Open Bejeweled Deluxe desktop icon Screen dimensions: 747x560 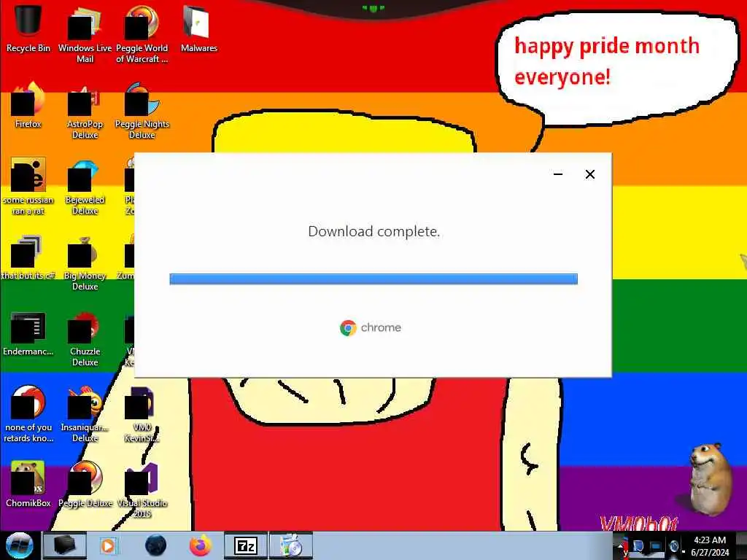[x=85, y=186]
